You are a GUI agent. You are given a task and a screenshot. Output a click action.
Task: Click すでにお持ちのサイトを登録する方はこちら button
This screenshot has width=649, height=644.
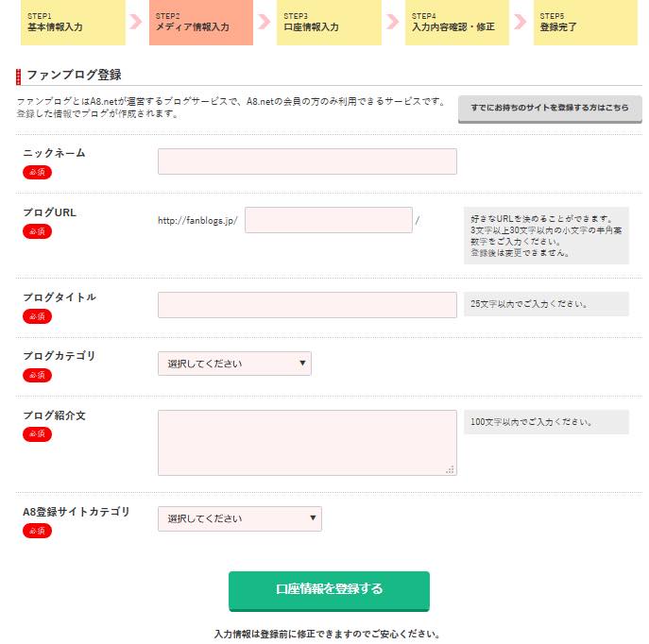point(543,109)
